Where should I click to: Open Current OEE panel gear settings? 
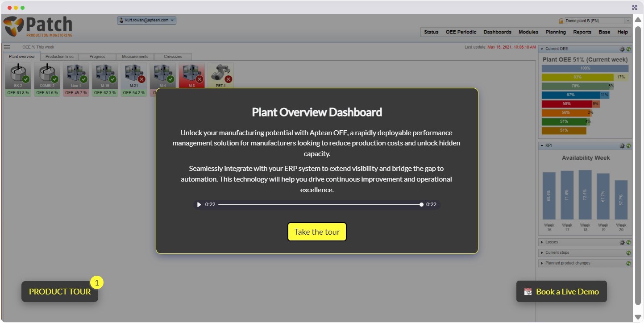tap(622, 49)
